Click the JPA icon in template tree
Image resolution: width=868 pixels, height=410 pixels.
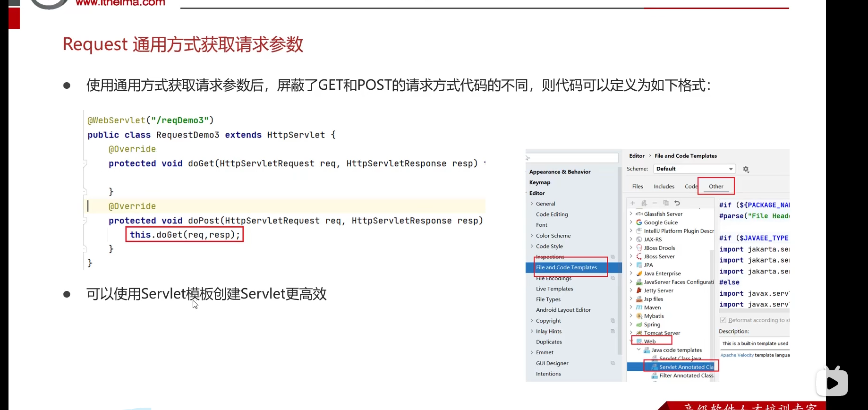point(639,265)
